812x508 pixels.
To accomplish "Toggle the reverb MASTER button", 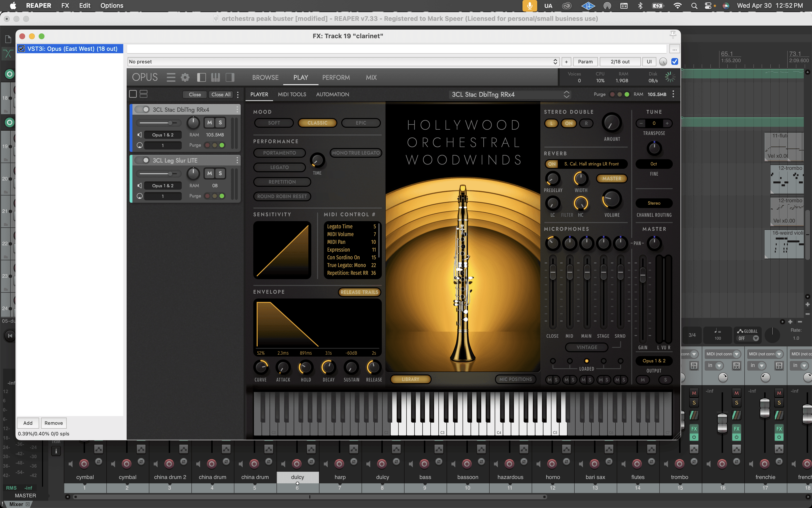I will click(612, 179).
